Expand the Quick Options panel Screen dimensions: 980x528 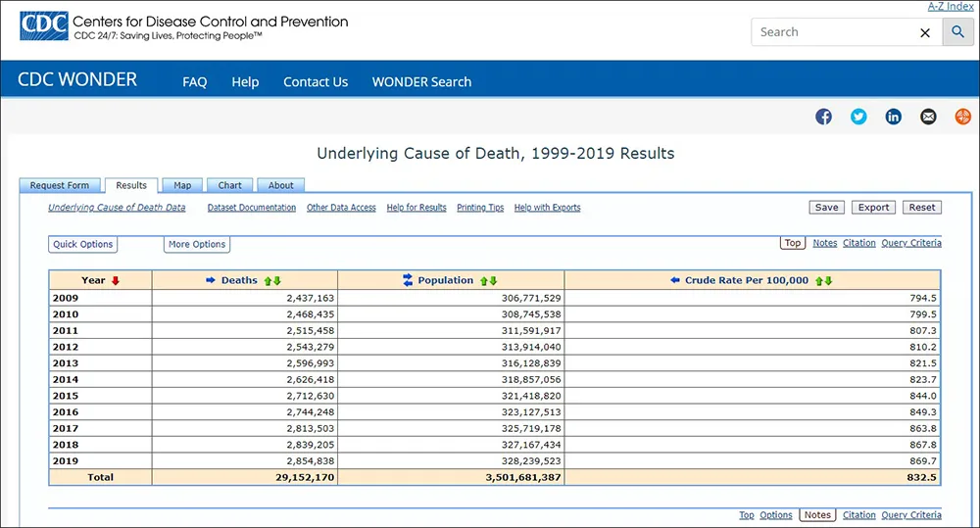click(82, 244)
